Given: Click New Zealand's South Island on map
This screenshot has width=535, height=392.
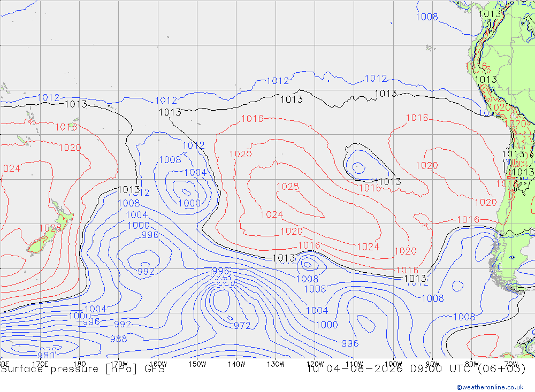Looking at the screenshot, I should click(x=40, y=243).
